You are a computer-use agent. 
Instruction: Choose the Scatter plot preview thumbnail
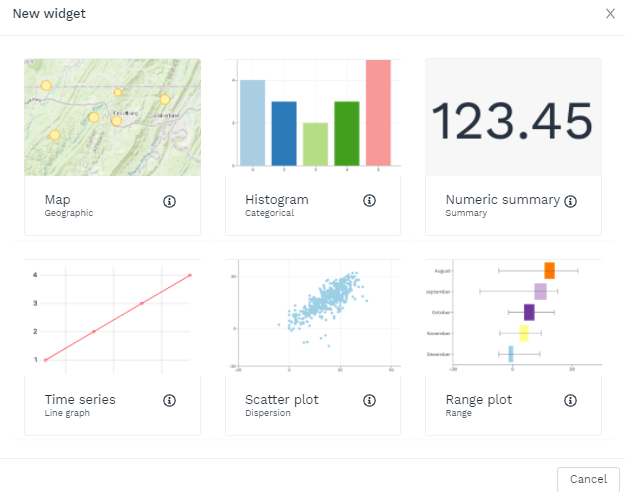pyautogui.click(x=313, y=316)
